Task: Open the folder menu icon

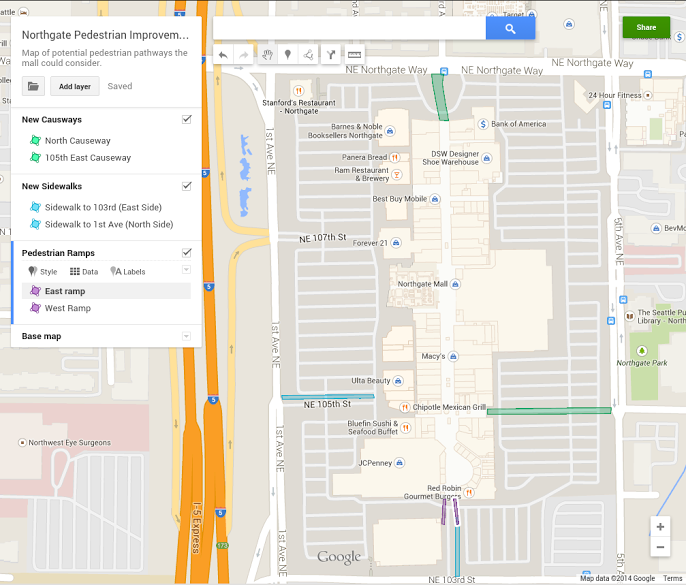Action: point(33,86)
